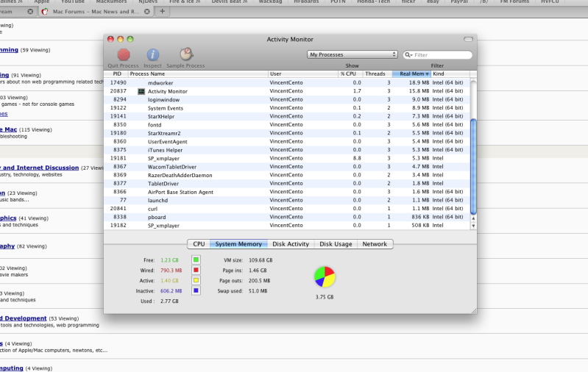Open the Internet Discussion forum link
The width and height of the screenshot is (588, 372).
tap(40, 168)
